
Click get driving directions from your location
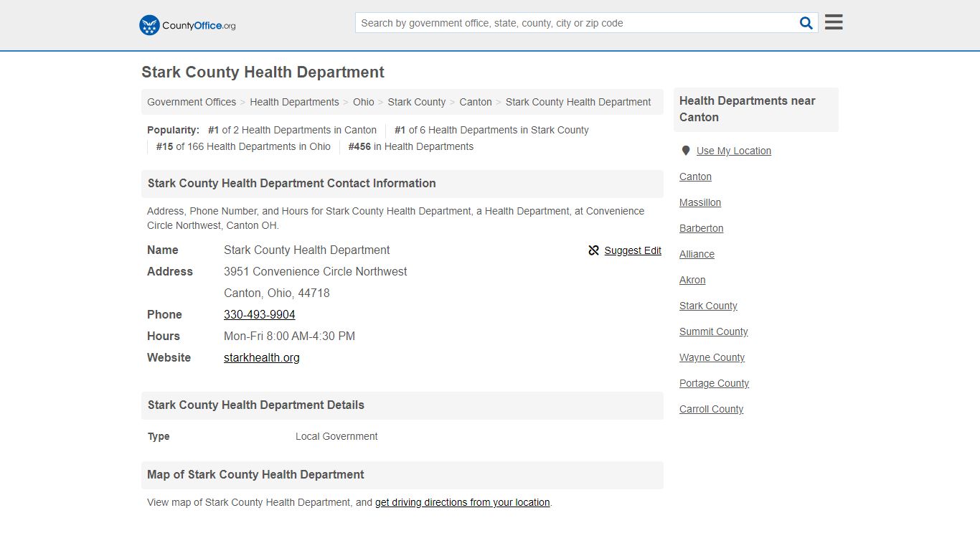tap(463, 502)
